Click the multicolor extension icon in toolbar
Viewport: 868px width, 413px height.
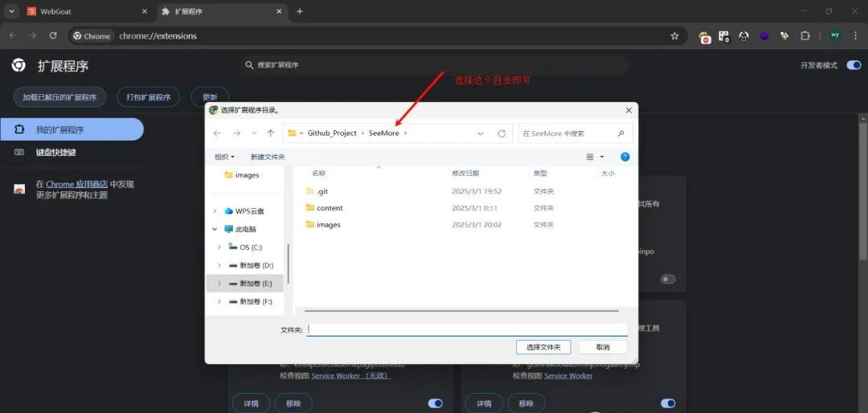(784, 36)
